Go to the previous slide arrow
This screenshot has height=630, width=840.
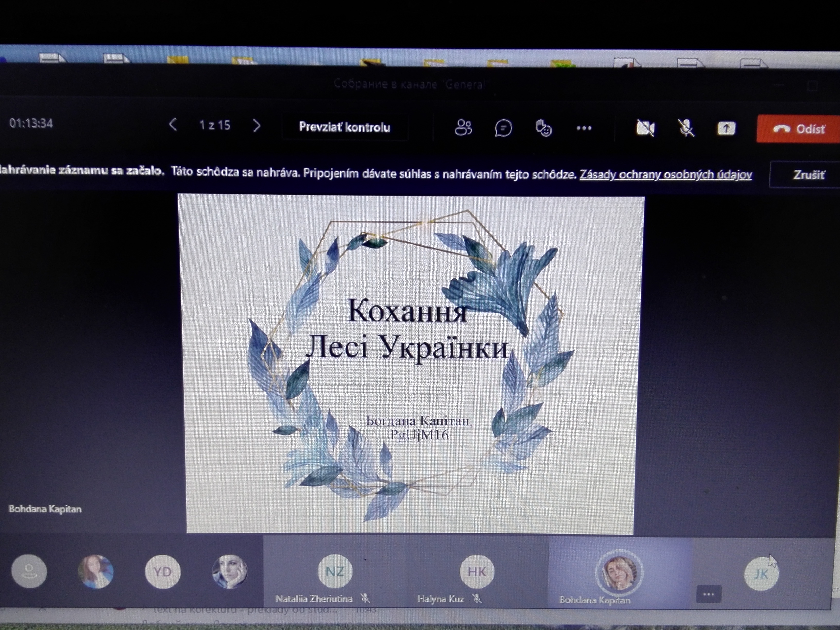click(173, 125)
